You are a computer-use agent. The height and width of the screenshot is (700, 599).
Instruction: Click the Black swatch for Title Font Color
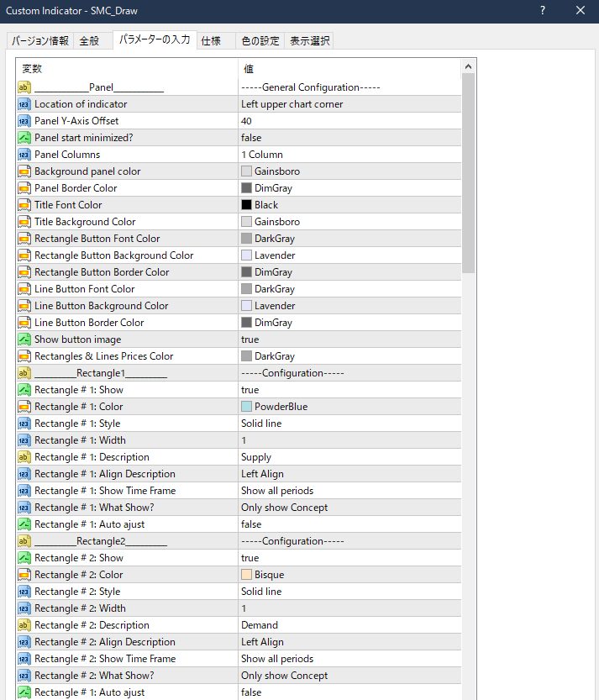pyautogui.click(x=246, y=205)
